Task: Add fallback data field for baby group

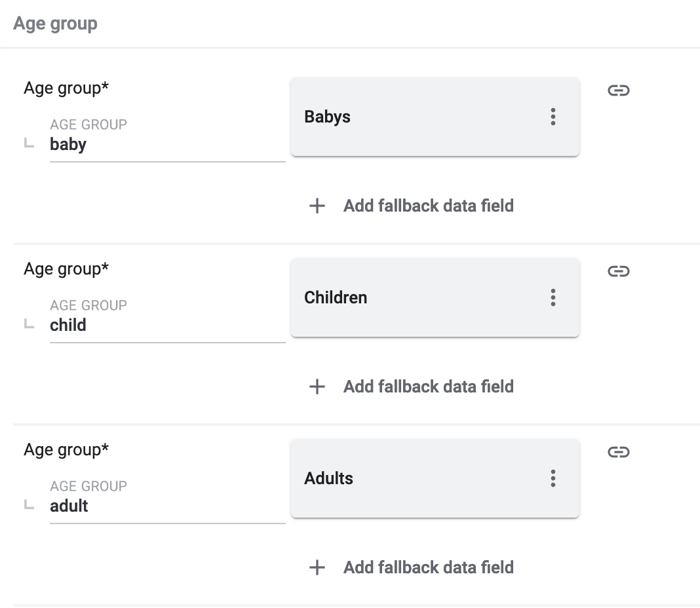Action: 428,206
